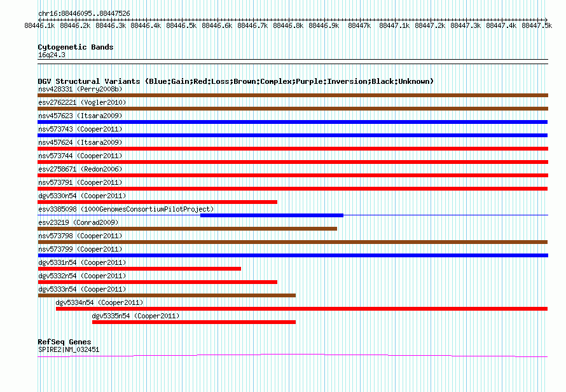This screenshot has width=566, height=392.
Task: Click esv2758671 (Redon2006) red bar
Action: 293,175
